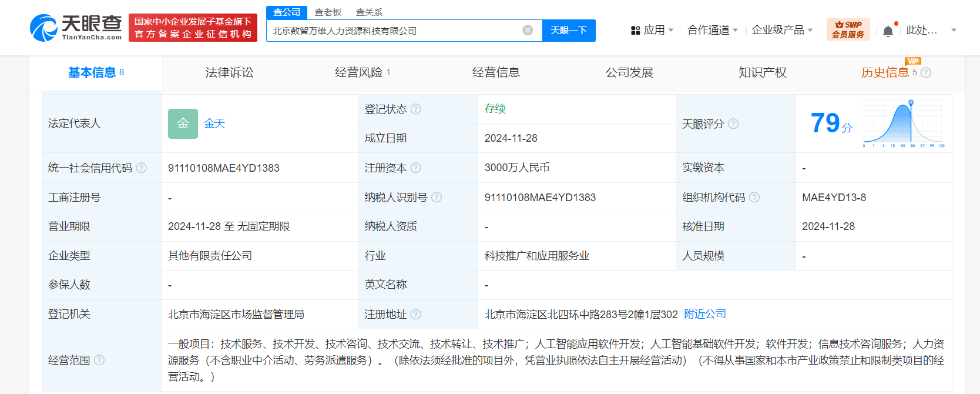The image size is (980, 394).
Task: Click help icon next to 经营范围
Action: click(99, 360)
